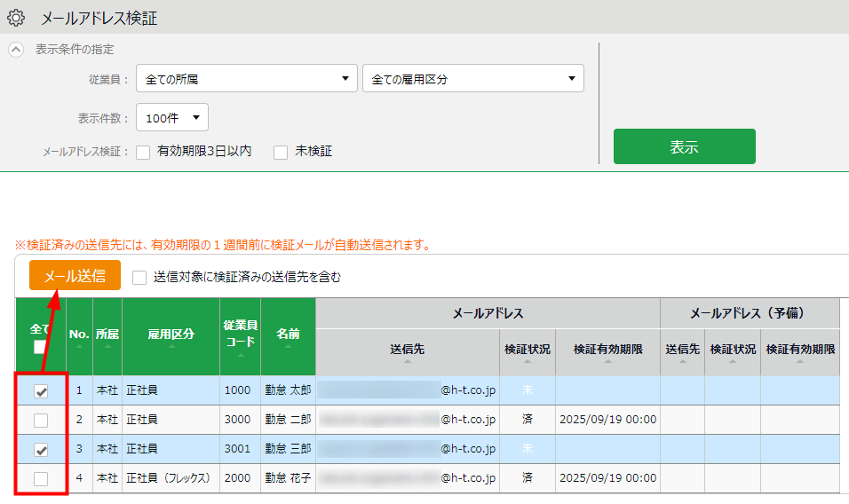Open the 全ての雇用区分 dropdown
This screenshot has width=849, height=504.
(x=472, y=79)
